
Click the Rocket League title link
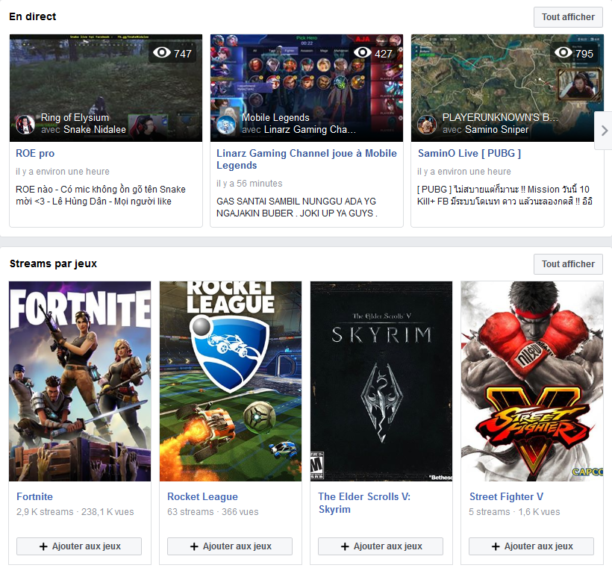click(202, 497)
